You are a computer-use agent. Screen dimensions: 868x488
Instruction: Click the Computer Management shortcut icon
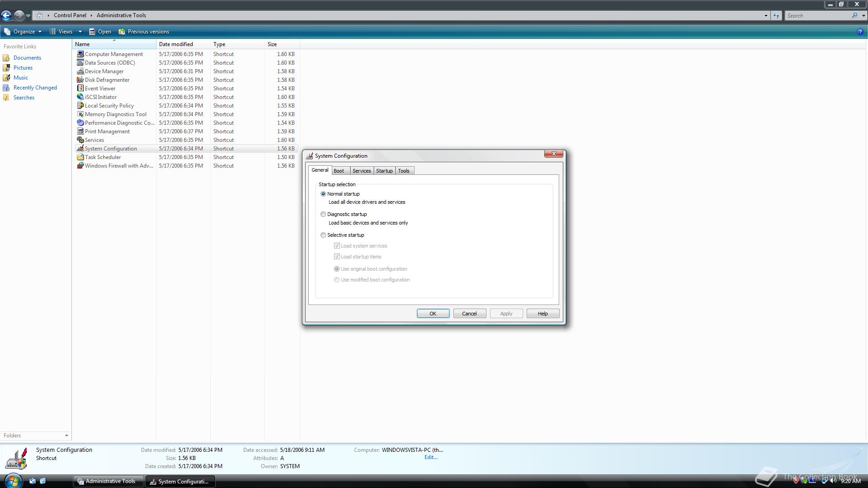pos(80,54)
